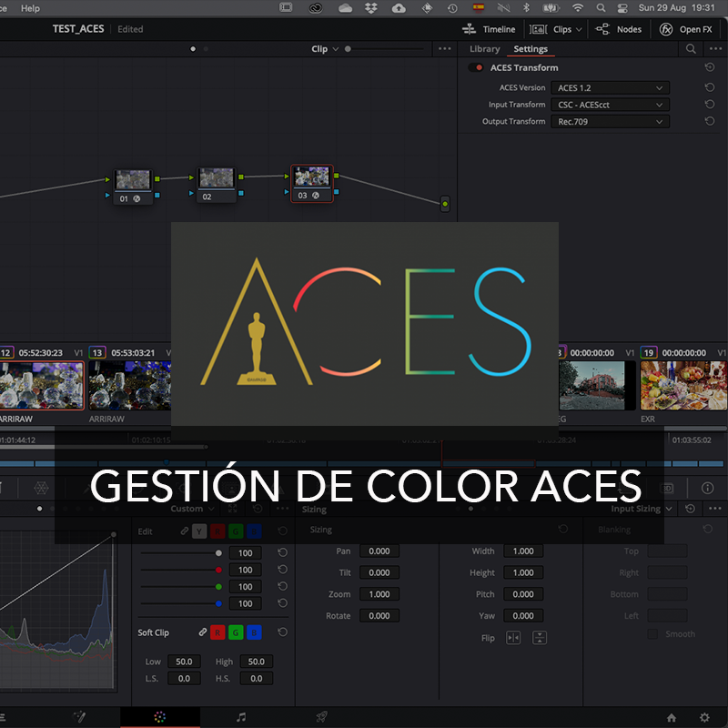Reset all sizing with the panel reset icon
728x728 pixels.
pyautogui.click(x=690, y=509)
